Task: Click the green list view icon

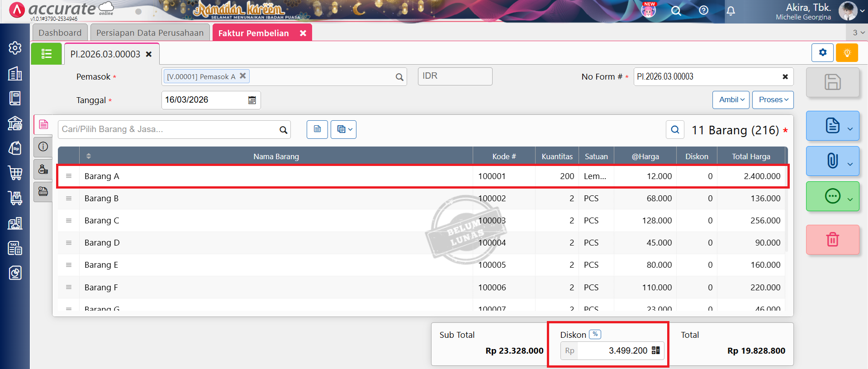Action: tap(46, 54)
